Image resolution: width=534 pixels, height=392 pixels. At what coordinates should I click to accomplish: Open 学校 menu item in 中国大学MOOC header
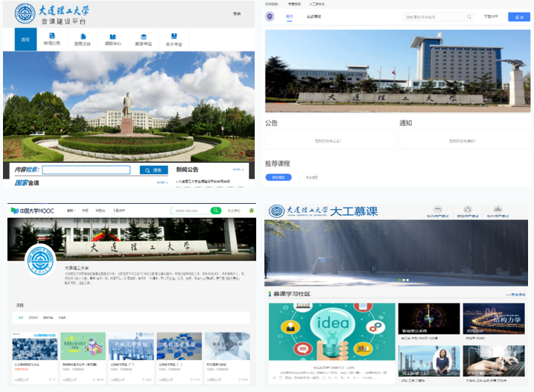click(85, 211)
